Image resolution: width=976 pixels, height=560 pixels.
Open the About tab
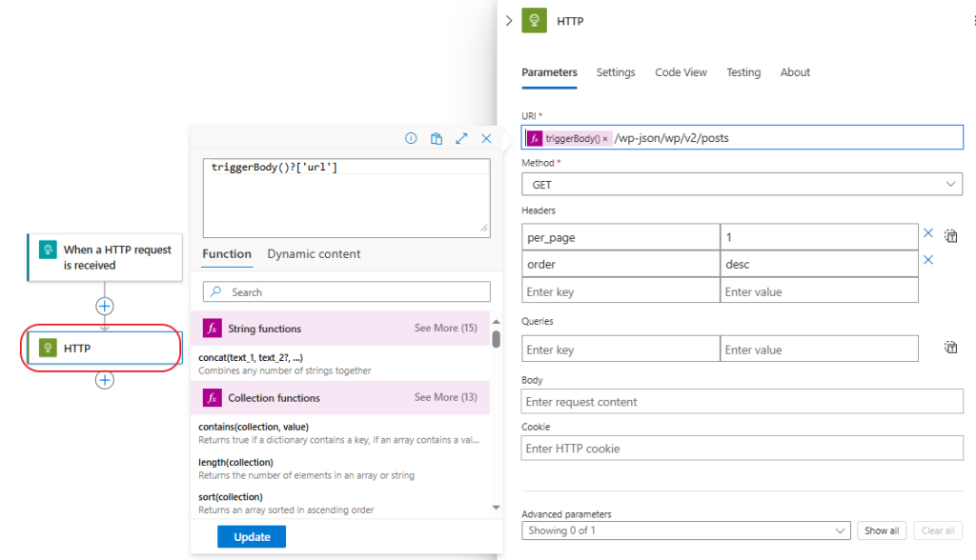795,72
